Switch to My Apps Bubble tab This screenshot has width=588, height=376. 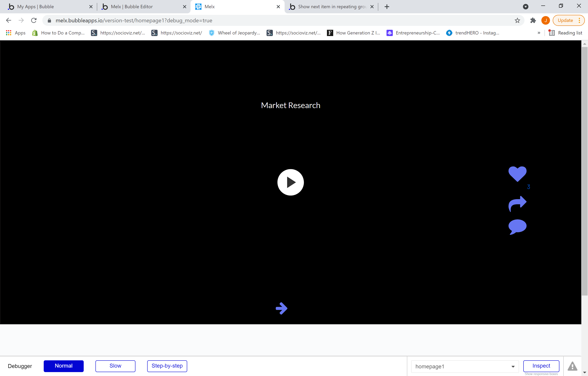tap(36, 7)
